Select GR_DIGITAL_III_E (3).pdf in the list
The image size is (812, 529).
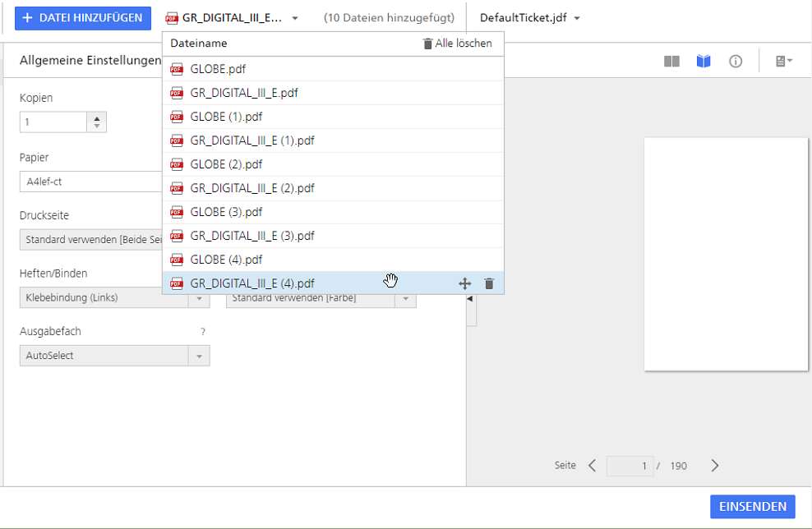click(x=333, y=236)
